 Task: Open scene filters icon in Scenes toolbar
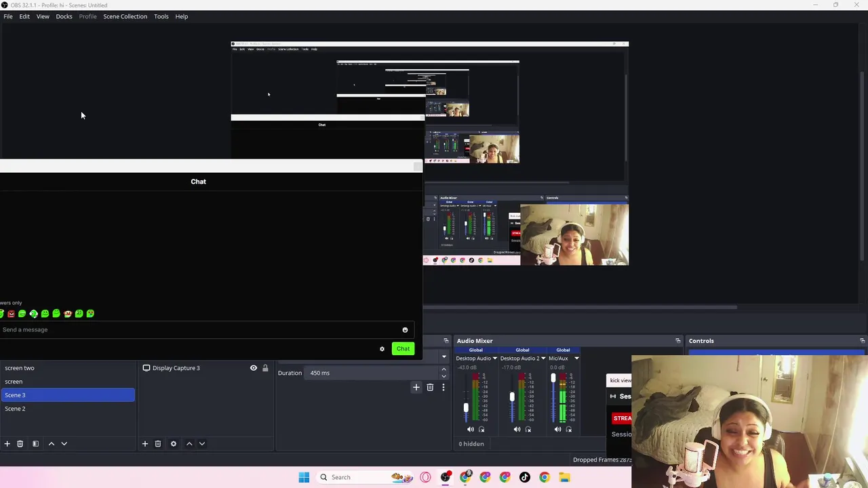pyautogui.click(x=35, y=444)
